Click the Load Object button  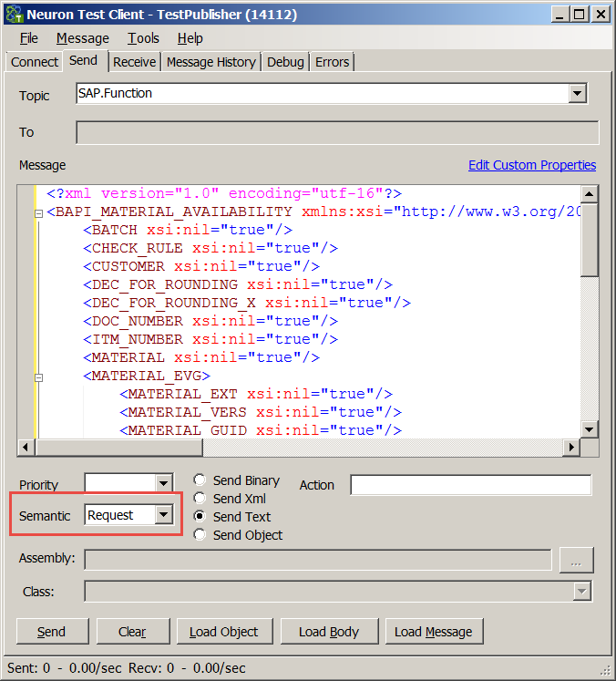(224, 632)
